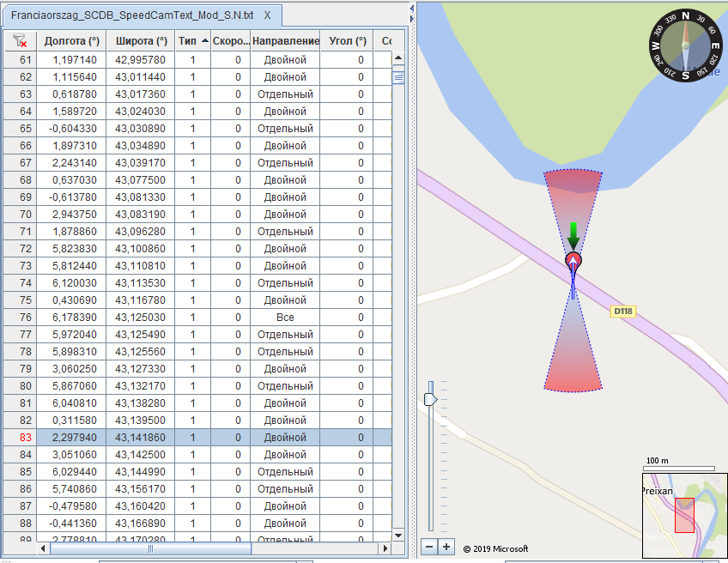Click table vertical scrollbar up arrow

[x=398, y=58]
